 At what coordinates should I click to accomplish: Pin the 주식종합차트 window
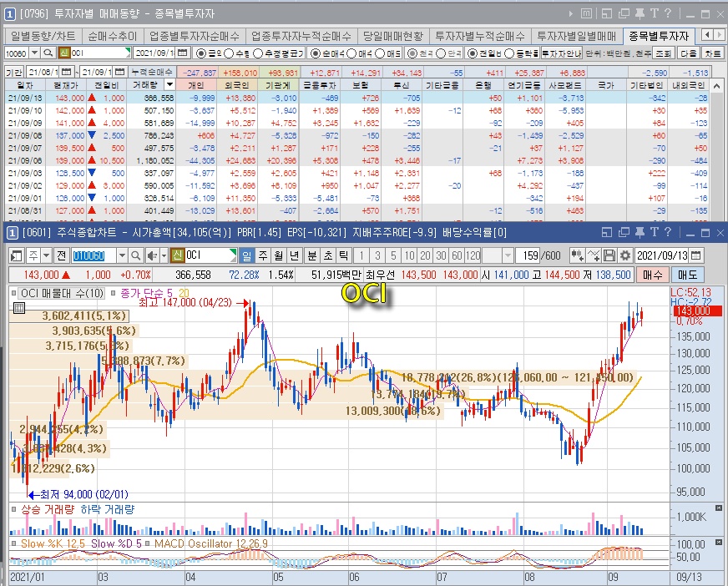coord(640,232)
